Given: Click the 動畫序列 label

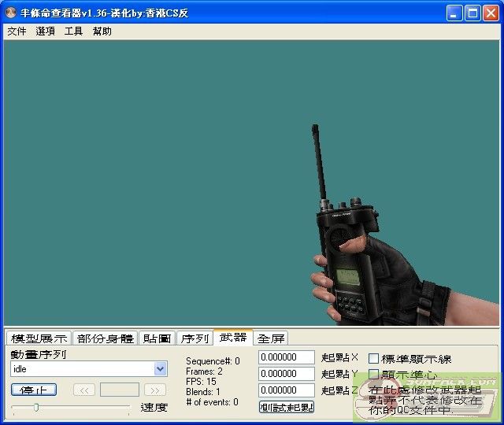Looking at the screenshot, I should 39,355.
